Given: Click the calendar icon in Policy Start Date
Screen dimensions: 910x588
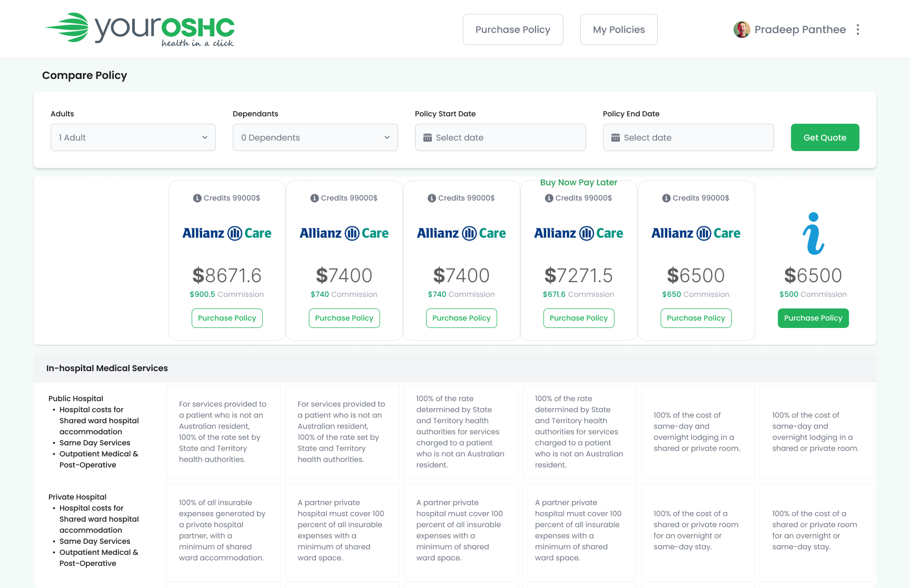Looking at the screenshot, I should 428,137.
